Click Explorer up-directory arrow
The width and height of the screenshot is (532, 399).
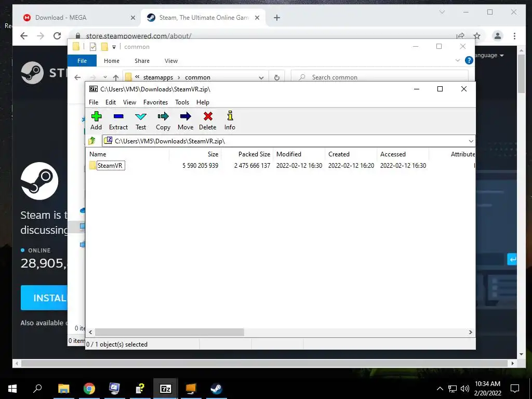coord(116,77)
